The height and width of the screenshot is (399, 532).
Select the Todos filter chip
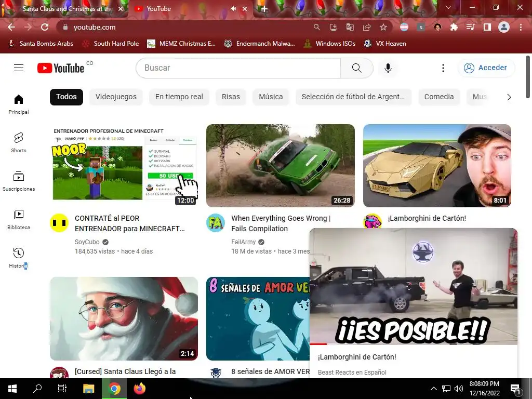click(66, 97)
